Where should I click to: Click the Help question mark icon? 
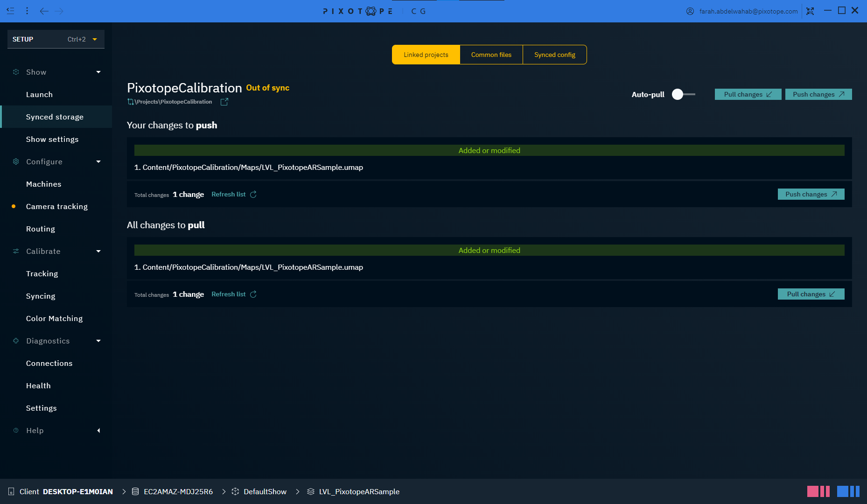tap(16, 430)
